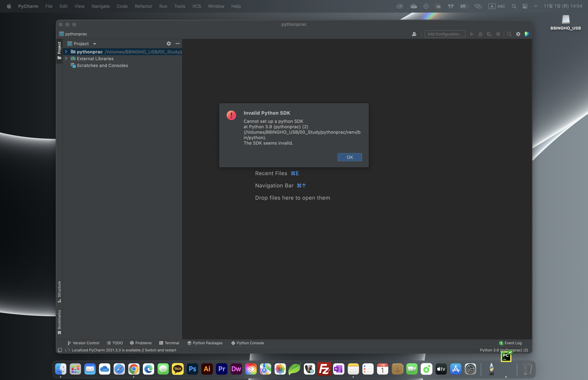Expand the pythonprac project folder
Screen dimensions: 588x380
point(66,52)
